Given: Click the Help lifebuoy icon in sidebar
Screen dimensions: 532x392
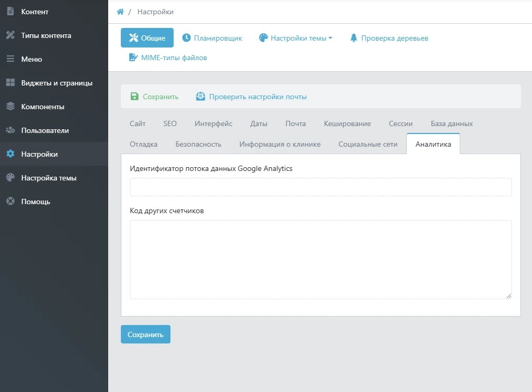Looking at the screenshot, I should tap(10, 202).
